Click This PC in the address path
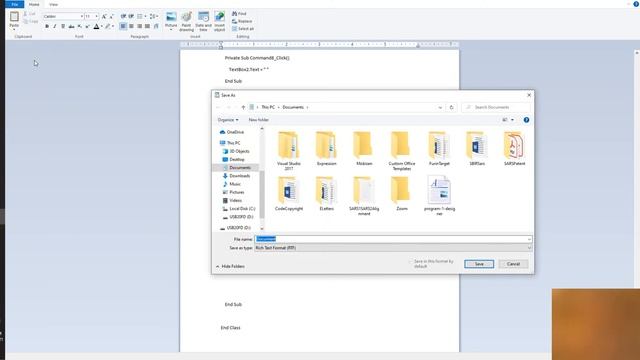 coord(268,107)
